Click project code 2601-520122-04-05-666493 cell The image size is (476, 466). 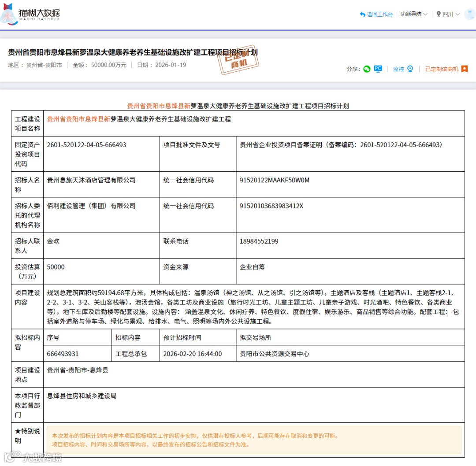pyautogui.click(x=101, y=154)
